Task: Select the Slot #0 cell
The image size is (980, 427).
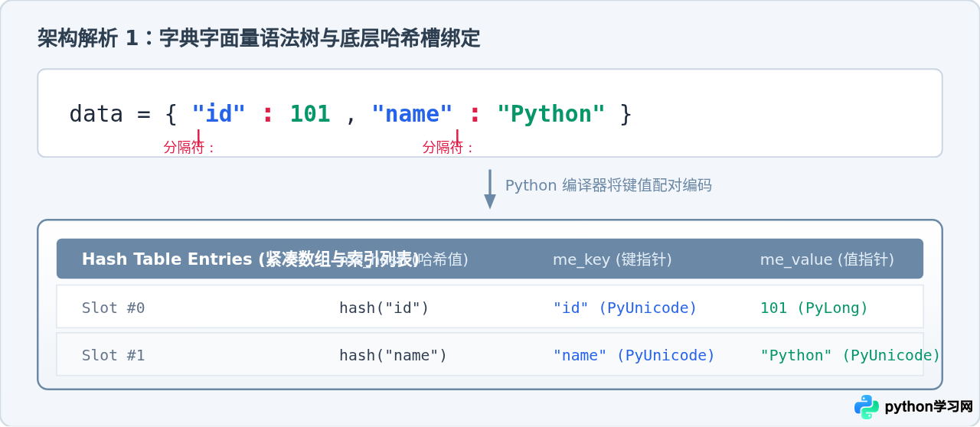Action: coord(113,308)
